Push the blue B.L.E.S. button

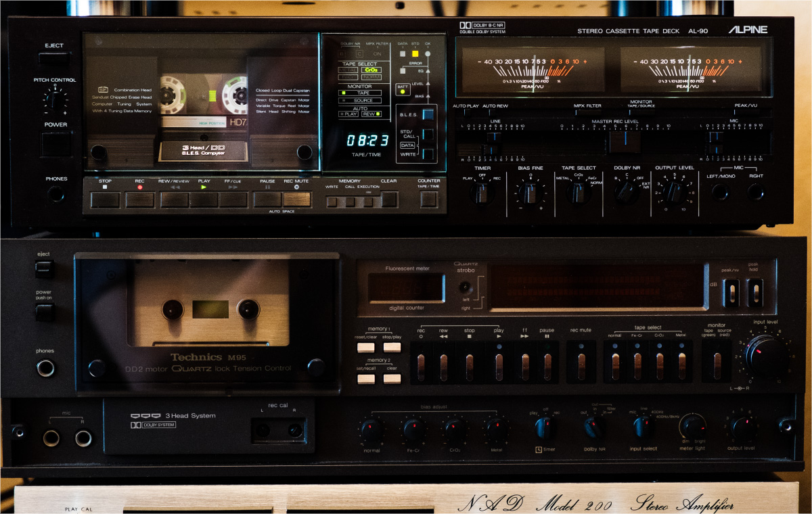428,114
